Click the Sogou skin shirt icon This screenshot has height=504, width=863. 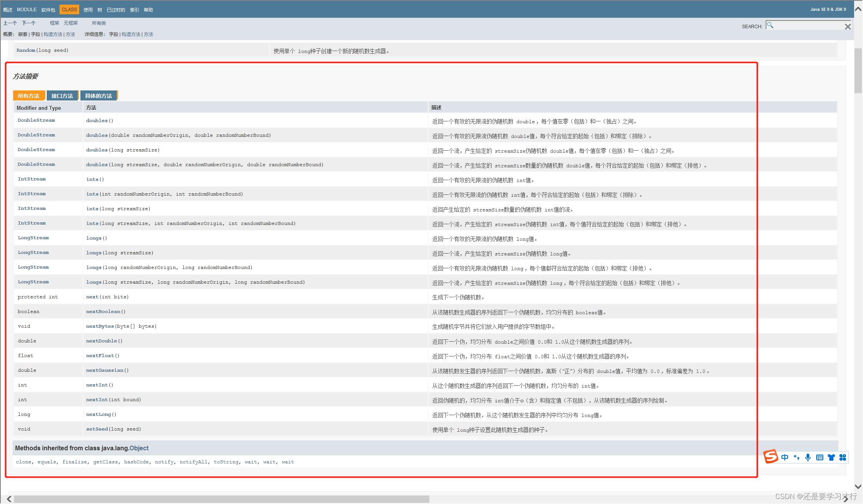[831, 458]
